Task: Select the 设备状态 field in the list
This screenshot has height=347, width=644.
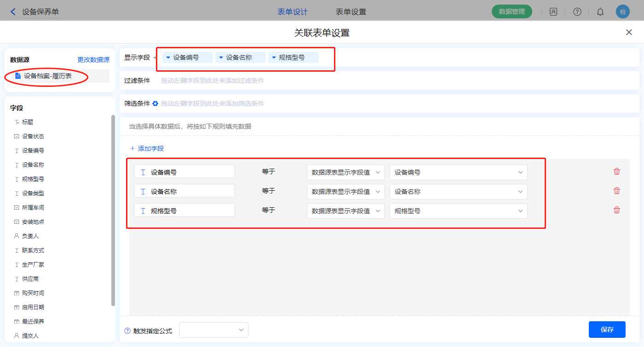Action: click(33, 137)
